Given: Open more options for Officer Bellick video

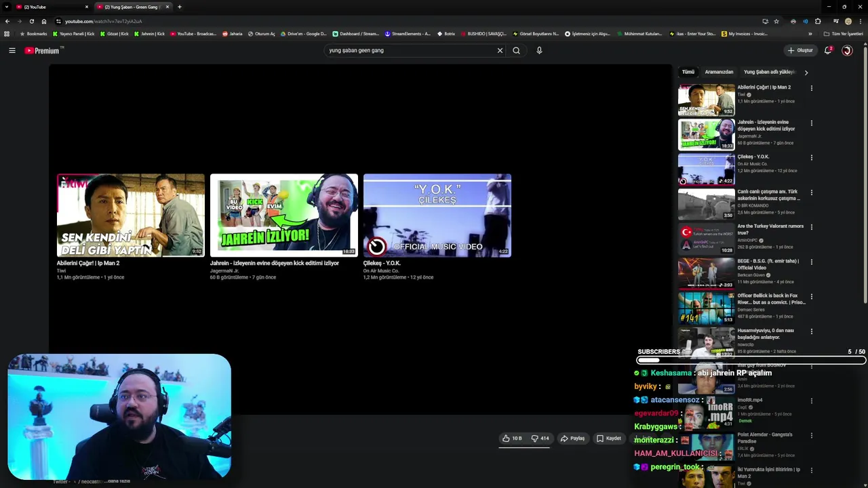Looking at the screenshot, I should pyautogui.click(x=811, y=296).
